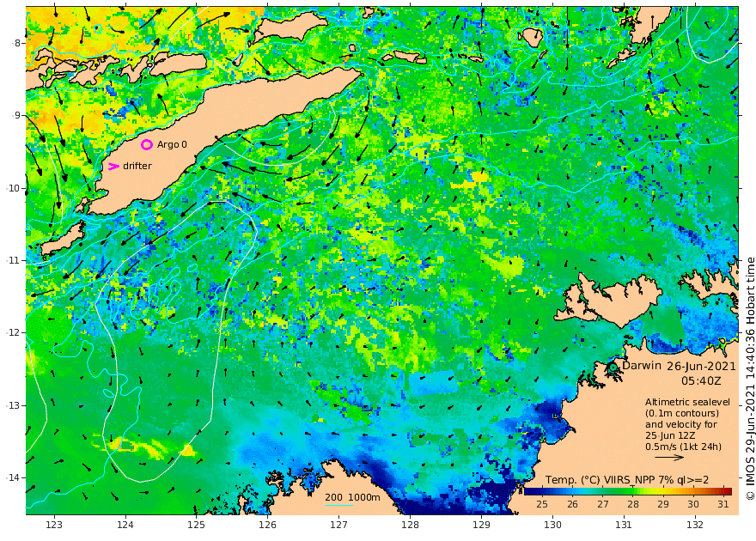Click longitude axis label 124
Image resolution: width=756 pixels, height=541 pixels.
coord(125,525)
